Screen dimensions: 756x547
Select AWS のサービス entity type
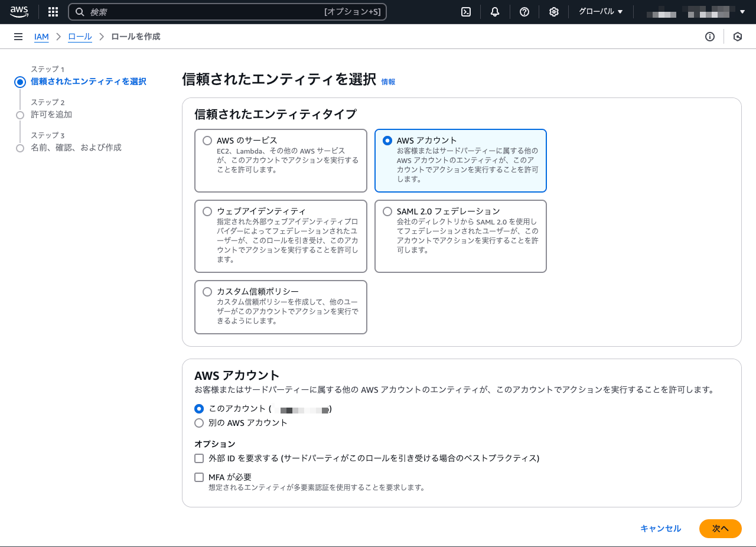click(x=281, y=161)
